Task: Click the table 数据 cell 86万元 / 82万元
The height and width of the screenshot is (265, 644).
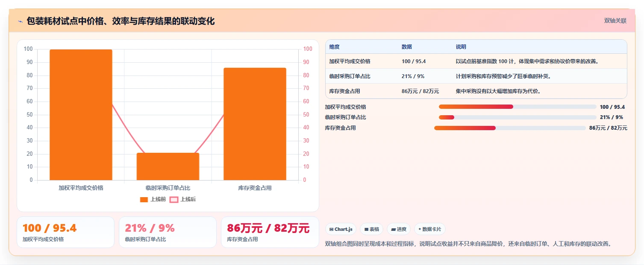Action: click(420, 91)
